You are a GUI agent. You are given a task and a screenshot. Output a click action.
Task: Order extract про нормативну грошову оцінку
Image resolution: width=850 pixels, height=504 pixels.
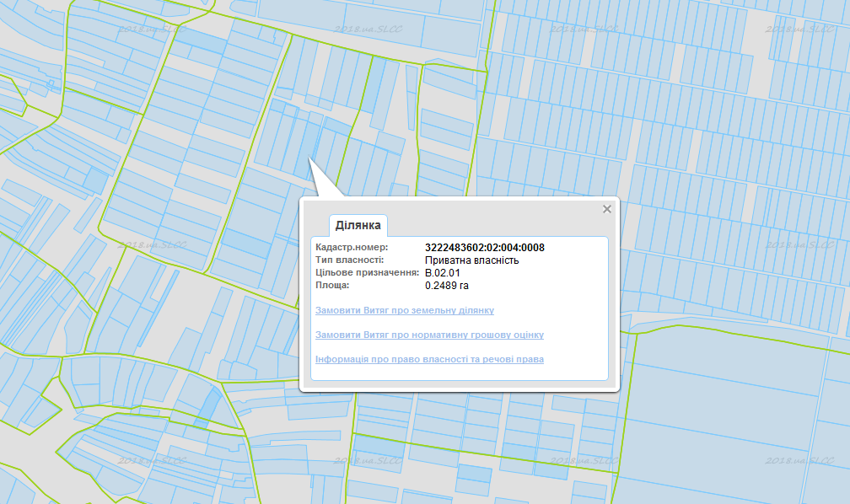[x=429, y=335]
